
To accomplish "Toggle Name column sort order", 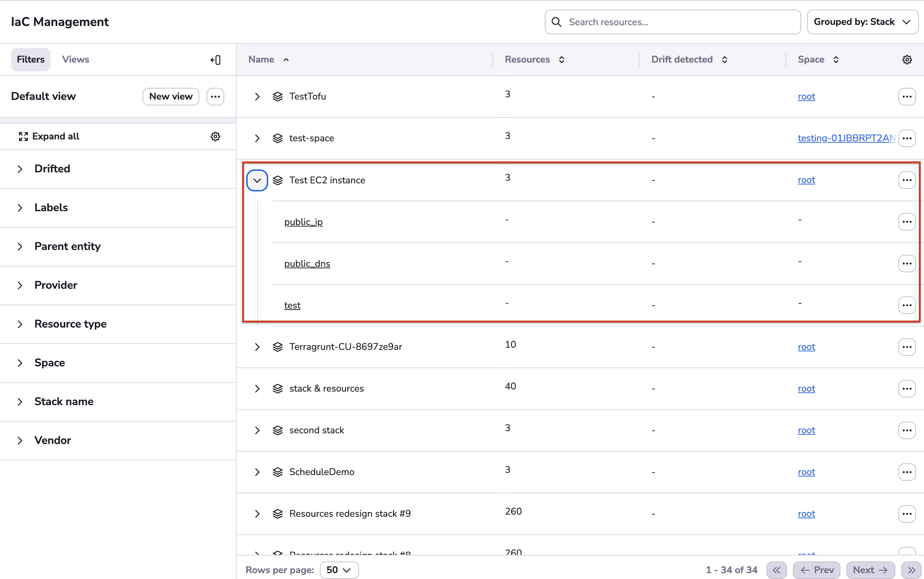I will [286, 60].
